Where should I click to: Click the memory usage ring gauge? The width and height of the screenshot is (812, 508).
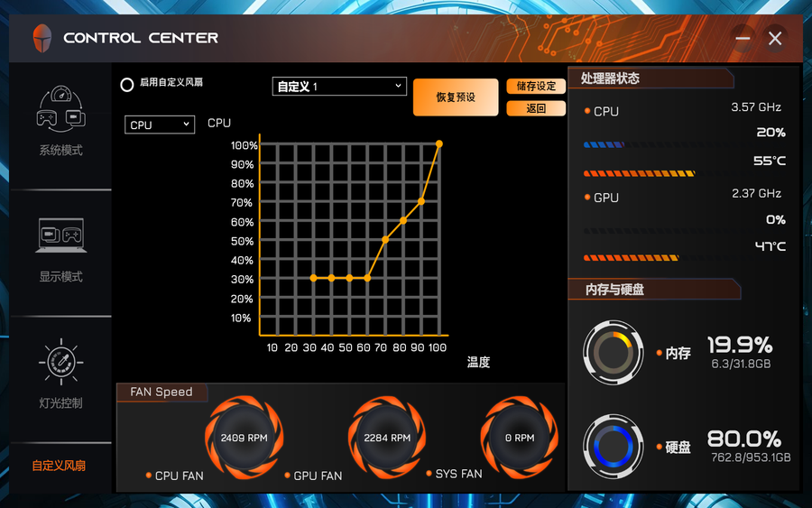point(614,353)
